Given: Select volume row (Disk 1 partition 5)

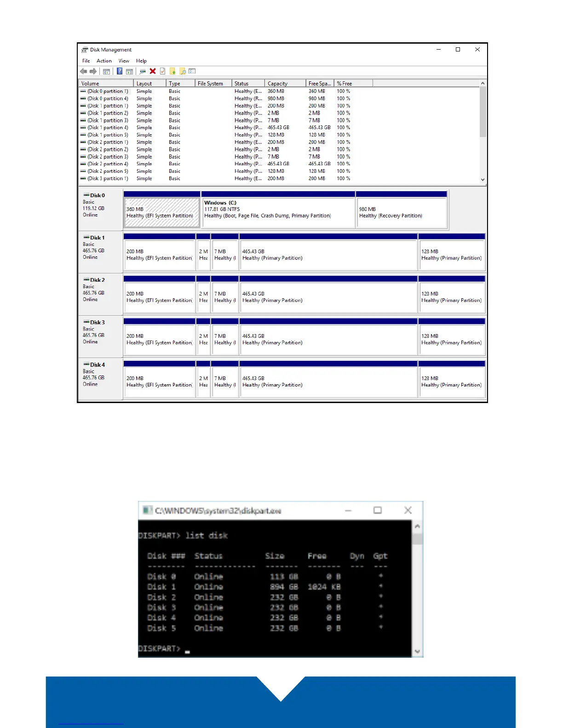Looking at the screenshot, I should 279,135.
